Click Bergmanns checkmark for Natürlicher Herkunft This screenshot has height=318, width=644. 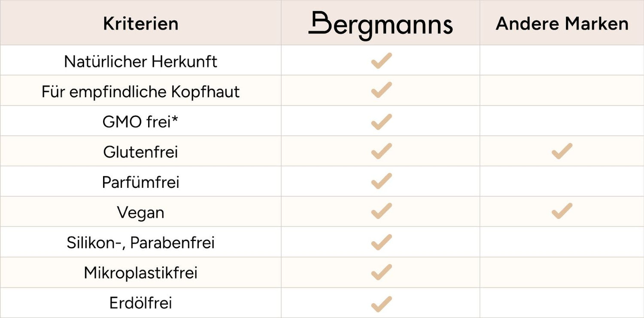coord(381,61)
